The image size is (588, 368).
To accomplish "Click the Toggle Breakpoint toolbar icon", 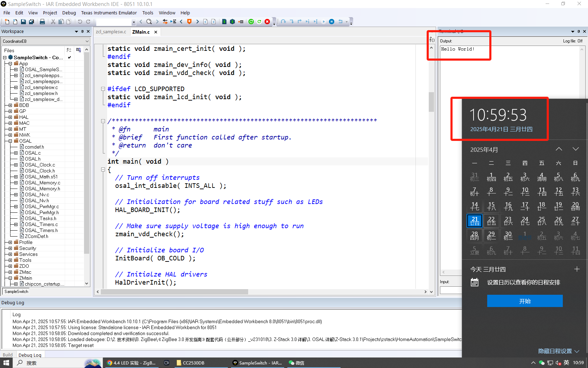I will pyautogui.click(x=241, y=22).
